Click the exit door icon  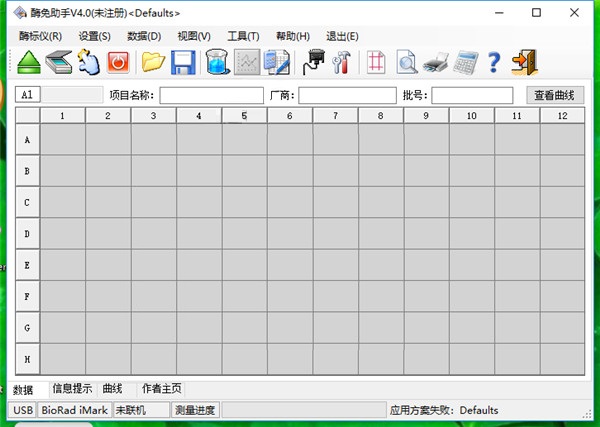tap(523, 62)
